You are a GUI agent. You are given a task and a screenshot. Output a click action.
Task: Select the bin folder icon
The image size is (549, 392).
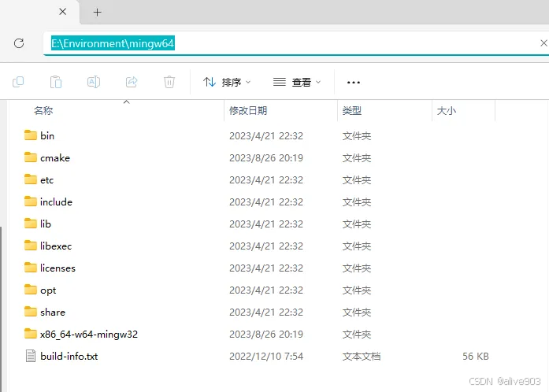coord(31,135)
